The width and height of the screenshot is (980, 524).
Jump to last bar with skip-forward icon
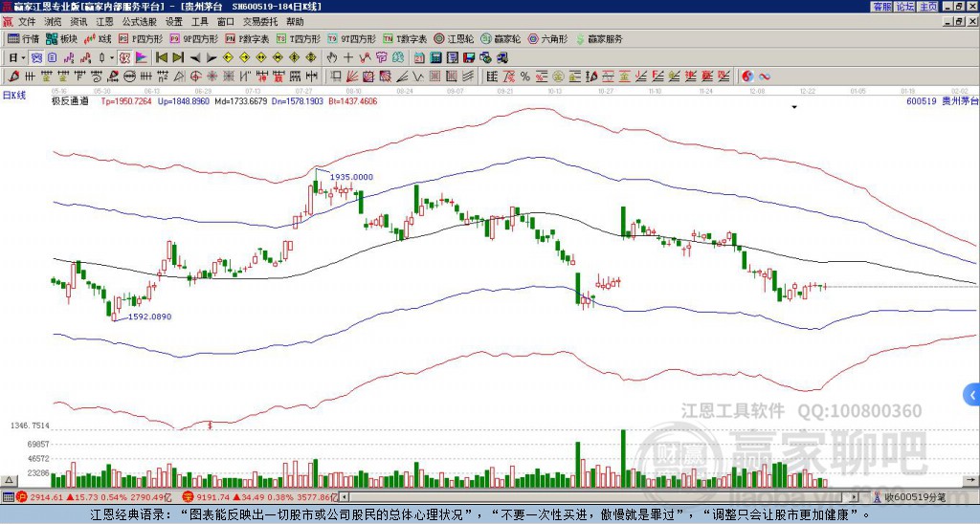pyautogui.click(x=178, y=58)
